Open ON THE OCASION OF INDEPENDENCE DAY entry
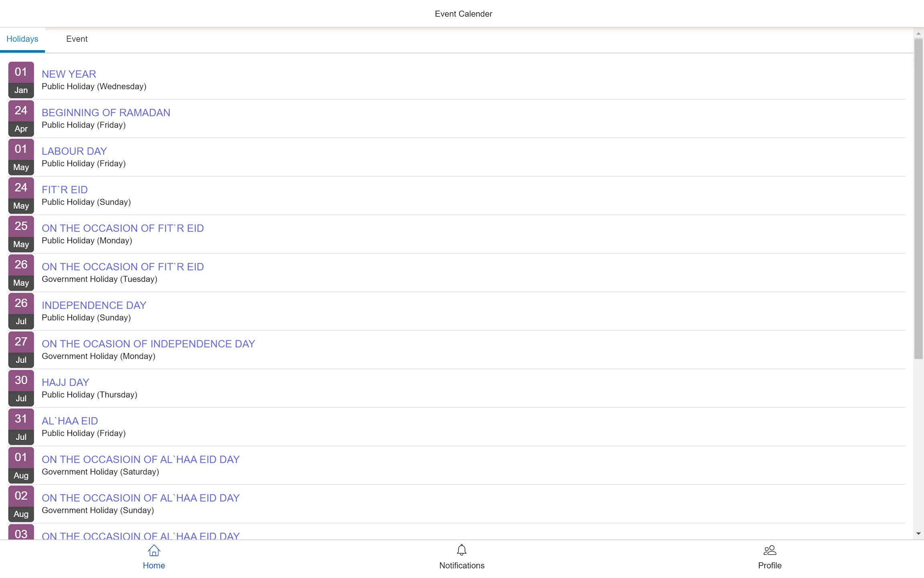Viewport: 924px width, 578px height. point(148,344)
